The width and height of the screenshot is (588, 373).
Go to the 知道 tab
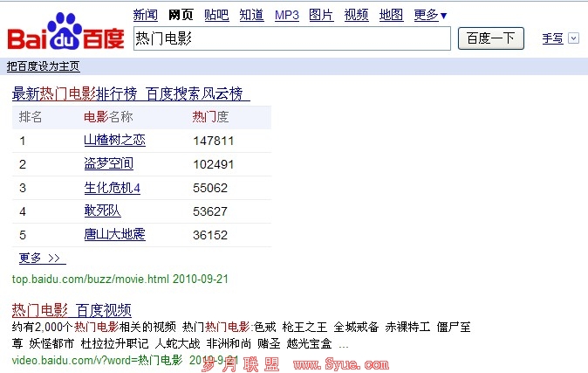pos(251,15)
